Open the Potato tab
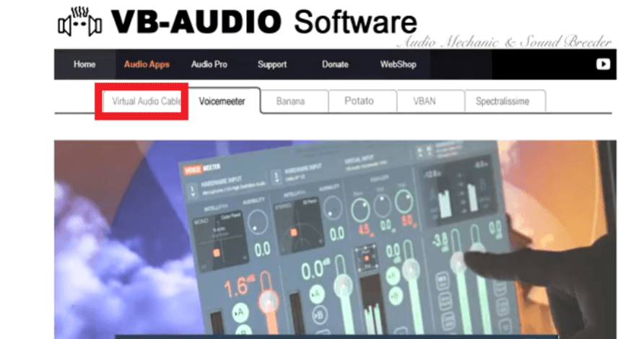Screen dimensions: 644x339 tap(359, 101)
